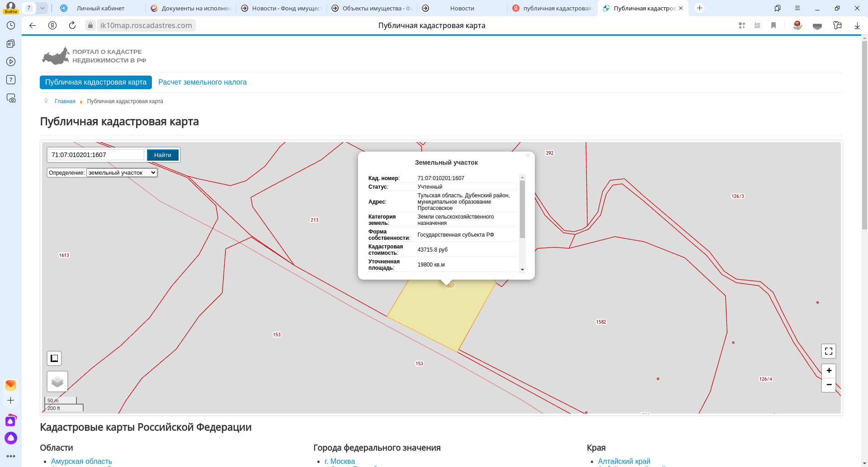868x467 pixels.
Task: Zoom in on the cadastral map
Action: coord(829,371)
